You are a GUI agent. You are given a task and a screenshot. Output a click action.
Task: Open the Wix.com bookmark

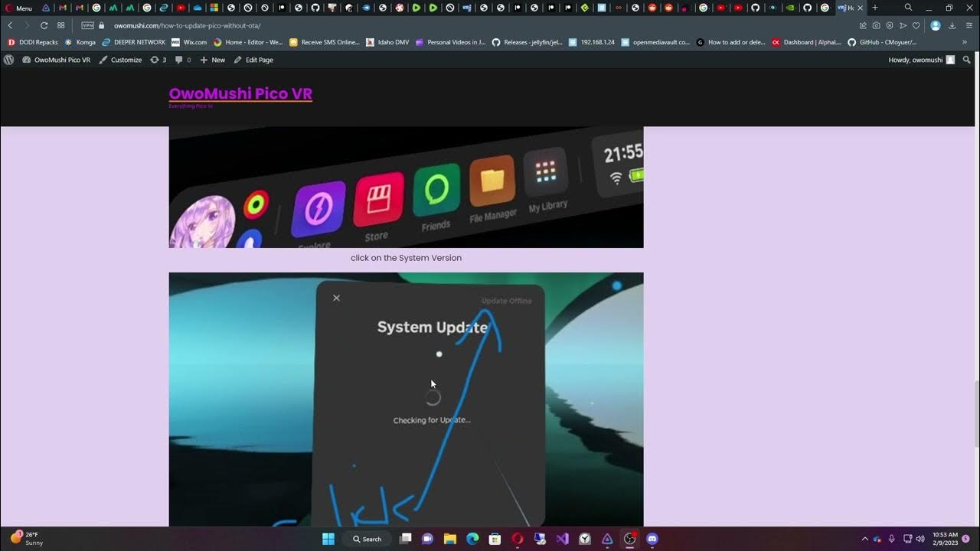189,42
